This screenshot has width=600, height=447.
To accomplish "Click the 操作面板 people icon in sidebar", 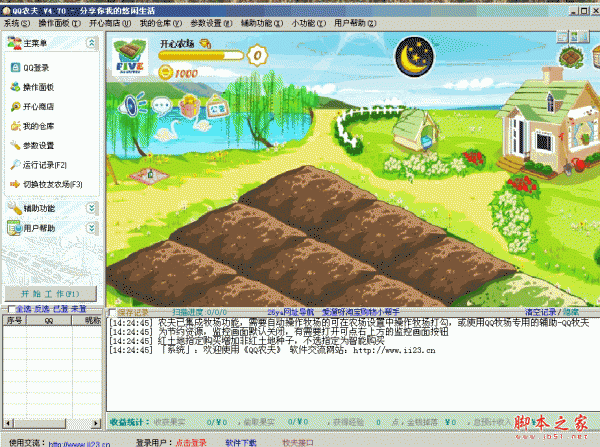I will (x=15, y=87).
